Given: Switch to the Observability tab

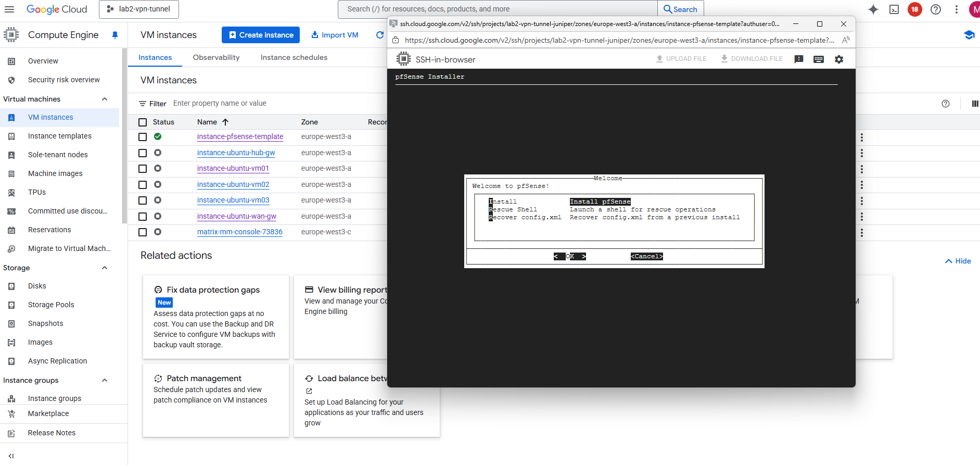Looking at the screenshot, I should (x=216, y=57).
